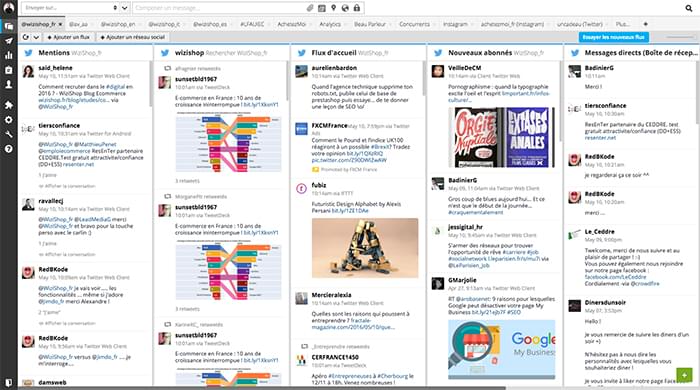This screenshot has height=390, width=700.
Task: Switch to the @wizishop_en tab
Action: [x=118, y=24]
